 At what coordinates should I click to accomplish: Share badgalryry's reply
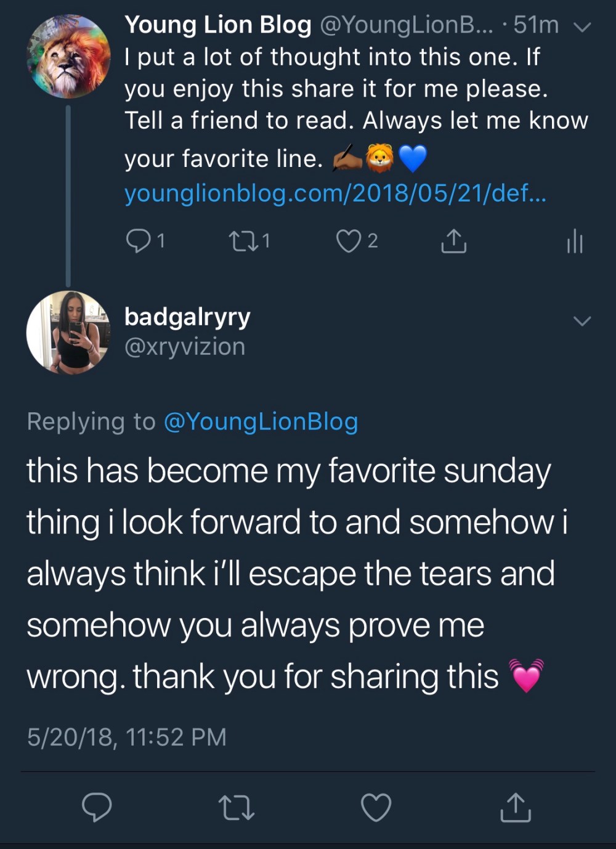tap(516, 807)
